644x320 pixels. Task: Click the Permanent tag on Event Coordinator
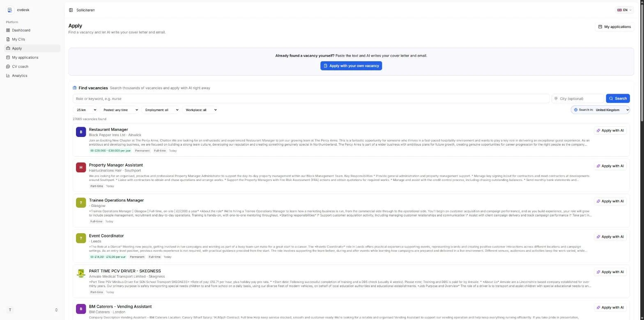coord(137,257)
